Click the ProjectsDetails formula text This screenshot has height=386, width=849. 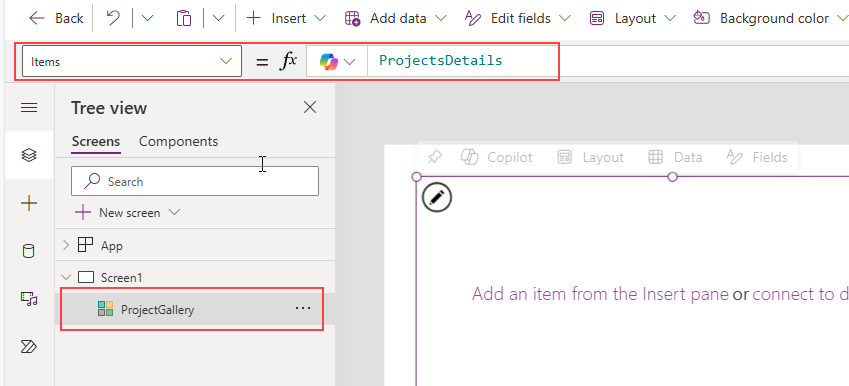pyautogui.click(x=441, y=60)
